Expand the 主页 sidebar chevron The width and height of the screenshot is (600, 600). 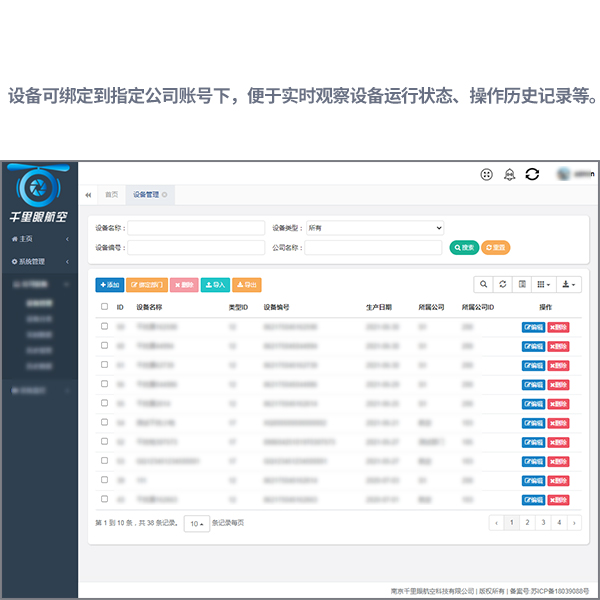click(x=67, y=239)
